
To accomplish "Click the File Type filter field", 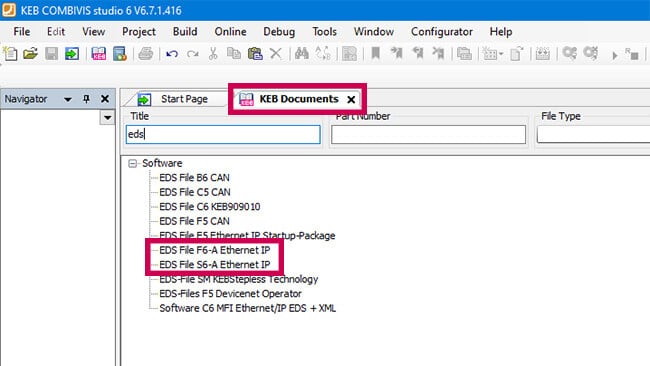I will tap(593, 134).
